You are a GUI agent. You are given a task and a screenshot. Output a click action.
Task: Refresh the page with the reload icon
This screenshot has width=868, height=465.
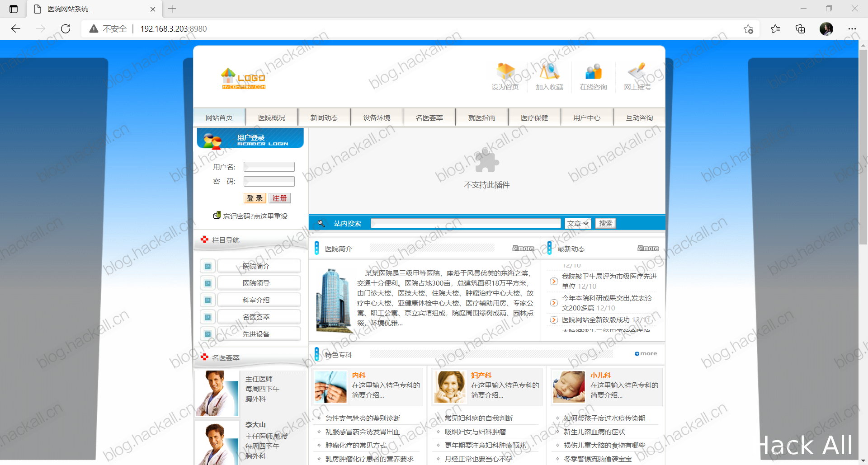click(x=66, y=29)
